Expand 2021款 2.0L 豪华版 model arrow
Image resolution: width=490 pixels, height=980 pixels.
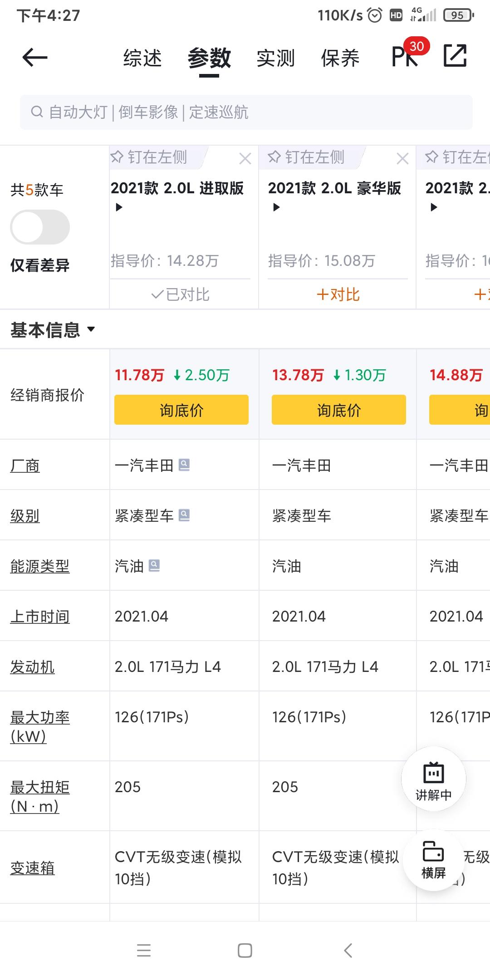(x=277, y=207)
